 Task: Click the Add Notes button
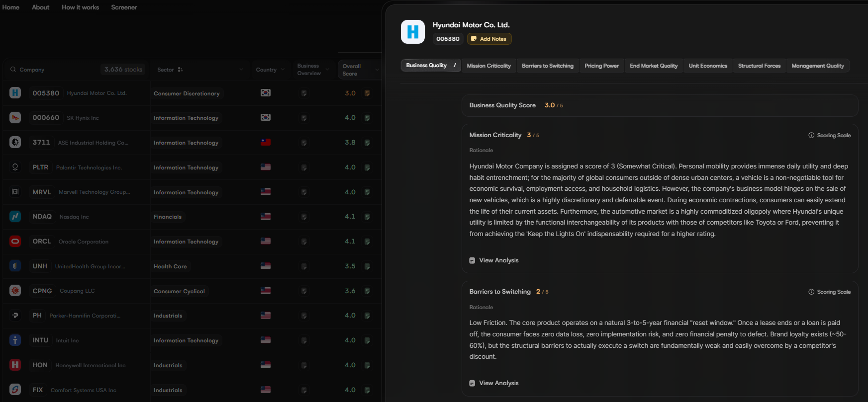point(489,39)
